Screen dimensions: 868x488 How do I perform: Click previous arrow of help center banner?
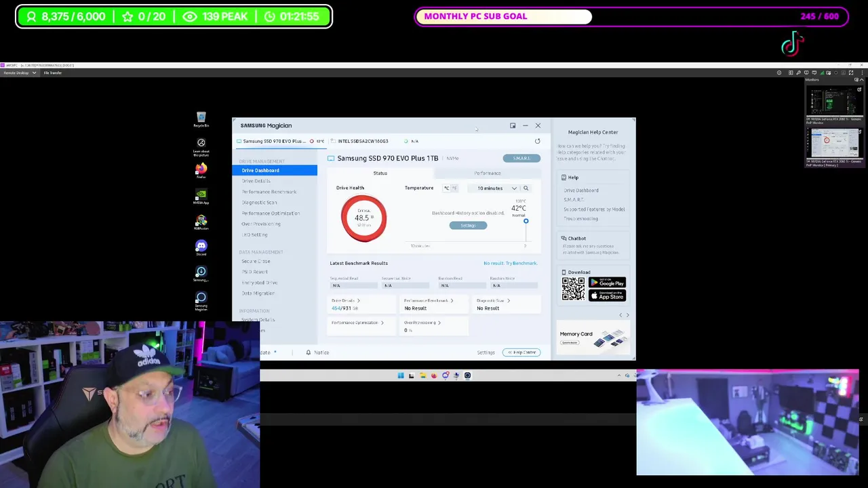620,315
